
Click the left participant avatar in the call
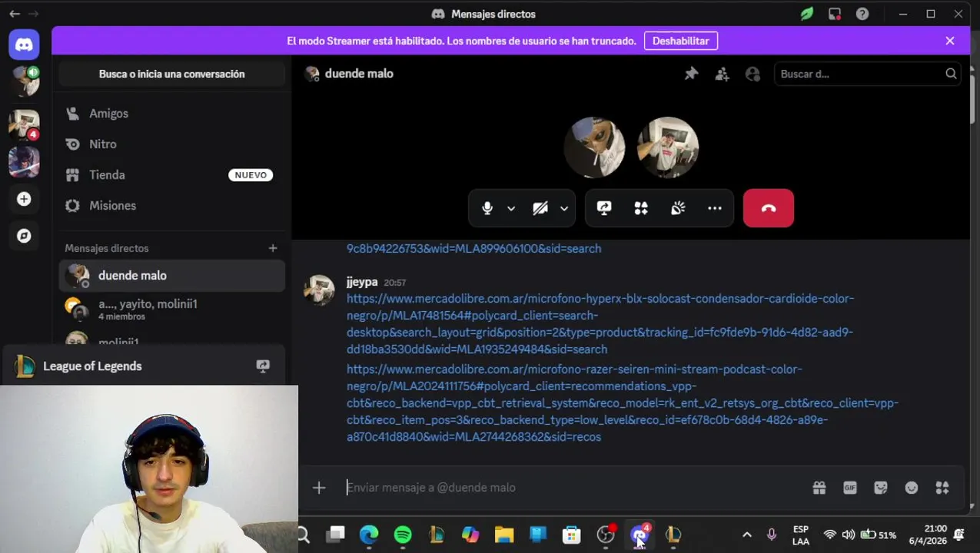pos(594,147)
